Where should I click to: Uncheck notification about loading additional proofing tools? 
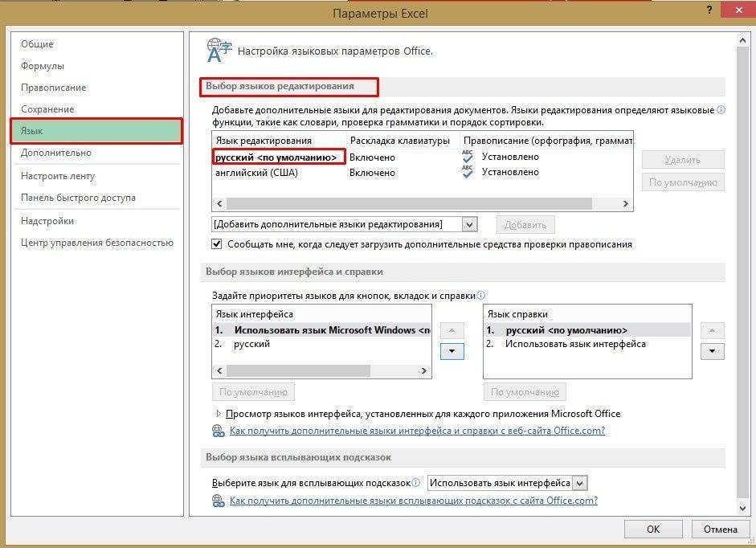coord(217,243)
